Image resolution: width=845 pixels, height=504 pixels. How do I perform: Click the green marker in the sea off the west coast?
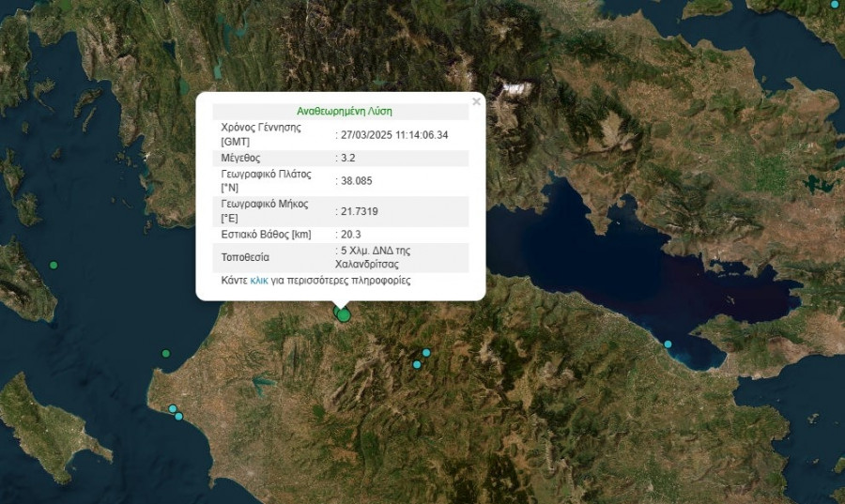pyautogui.click(x=166, y=354)
